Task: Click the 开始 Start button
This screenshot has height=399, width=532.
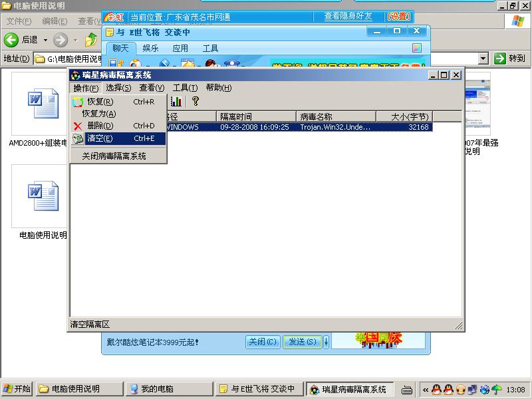Action: [x=17, y=389]
